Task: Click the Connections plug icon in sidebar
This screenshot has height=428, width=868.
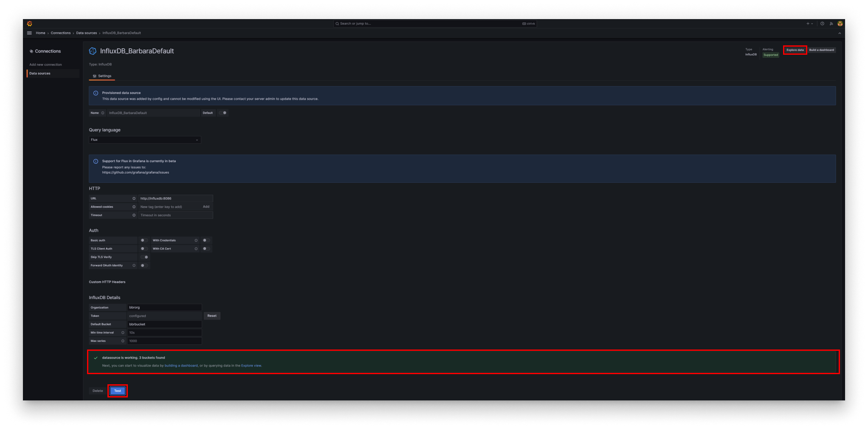Action: point(31,51)
